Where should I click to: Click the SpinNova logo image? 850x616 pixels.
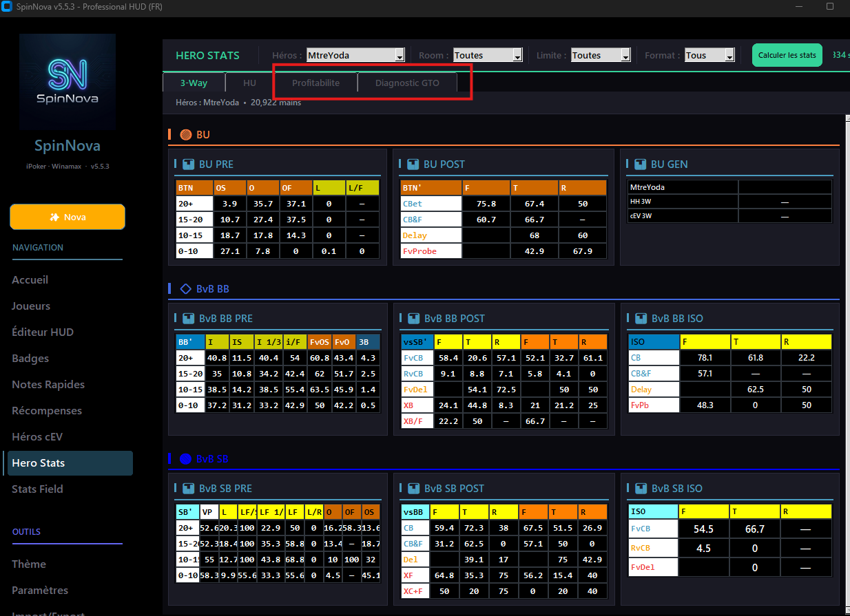[x=68, y=83]
